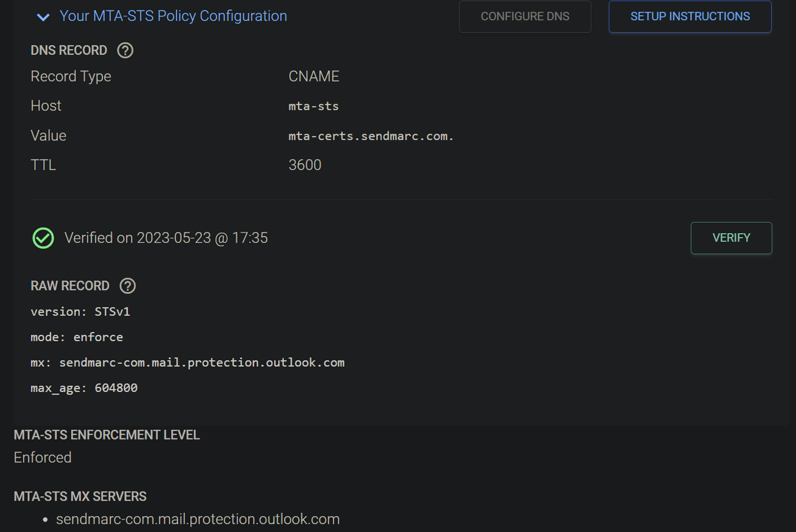Click the Your MTA-STS Policy Configuration heading
This screenshot has height=532, width=796.
[x=172, y=16]
